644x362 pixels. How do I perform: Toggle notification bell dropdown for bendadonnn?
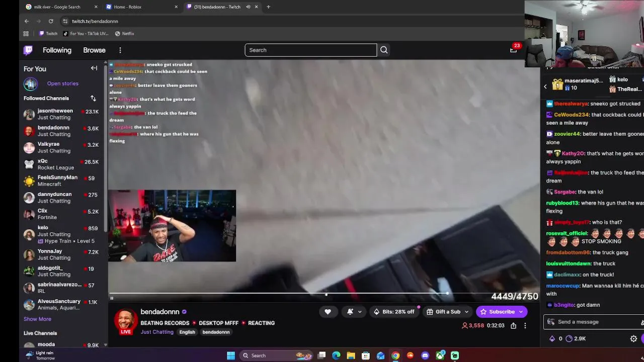click(354, 312)
